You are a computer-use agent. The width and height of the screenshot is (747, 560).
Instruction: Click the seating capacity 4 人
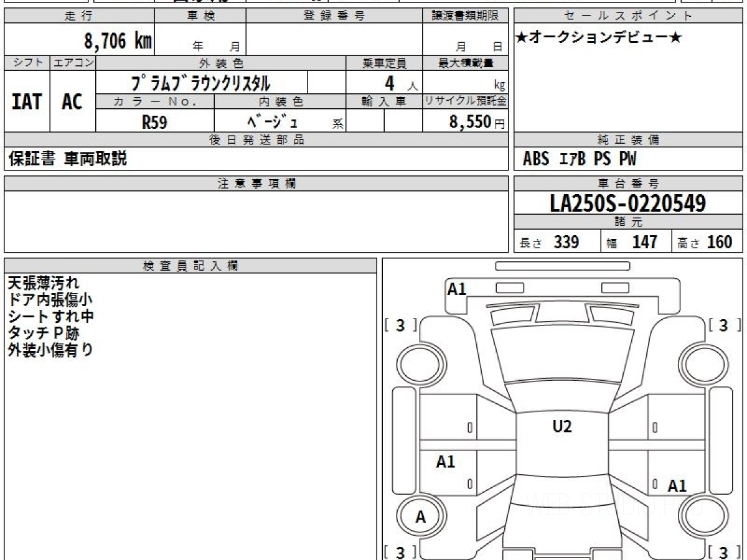[400, 83]
